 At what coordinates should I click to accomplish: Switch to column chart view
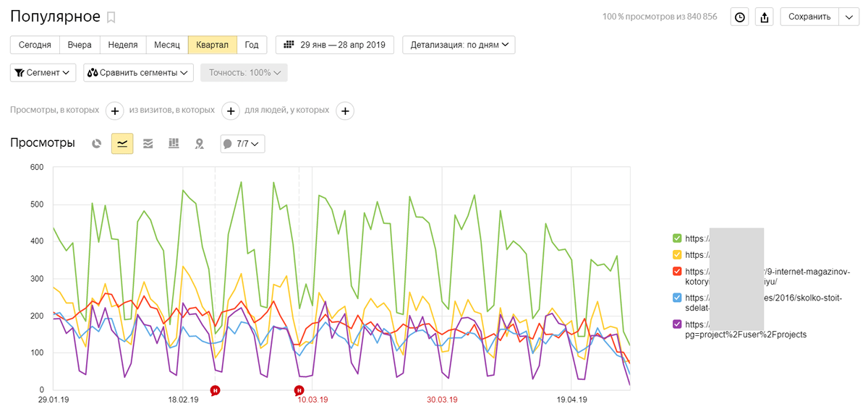(174, 144)
